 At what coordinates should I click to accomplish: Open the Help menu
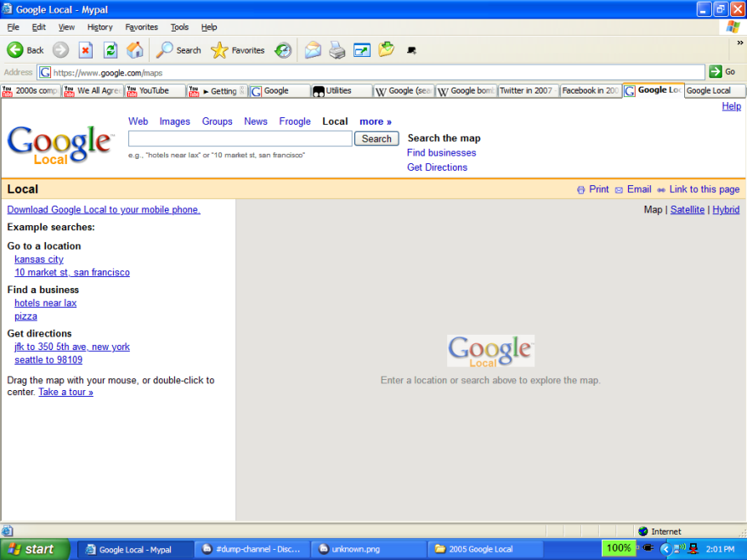(x=209, y=27)
